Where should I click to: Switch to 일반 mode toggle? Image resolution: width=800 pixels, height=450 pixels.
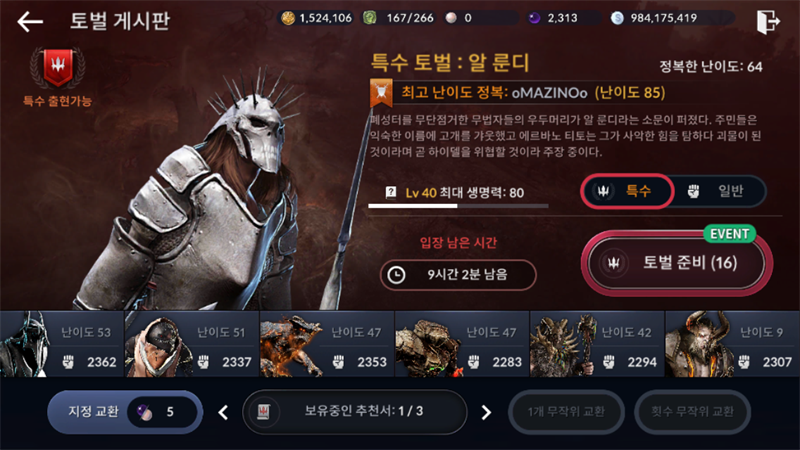[719, 191]
